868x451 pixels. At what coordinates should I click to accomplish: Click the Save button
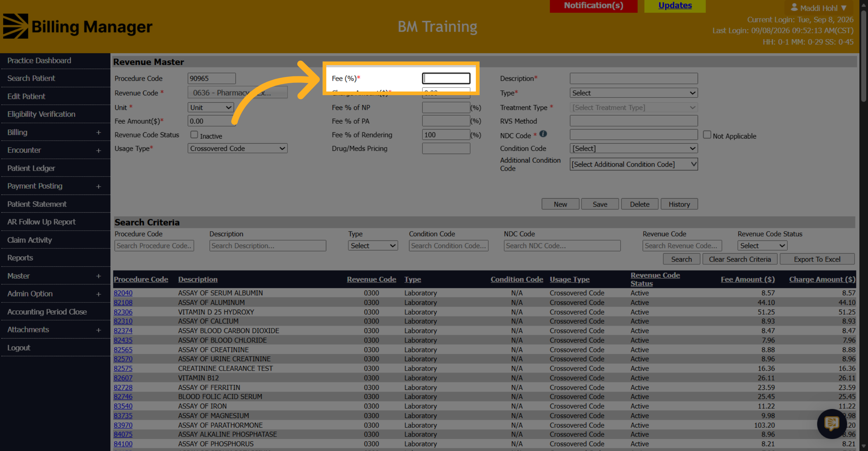(600, 204)
